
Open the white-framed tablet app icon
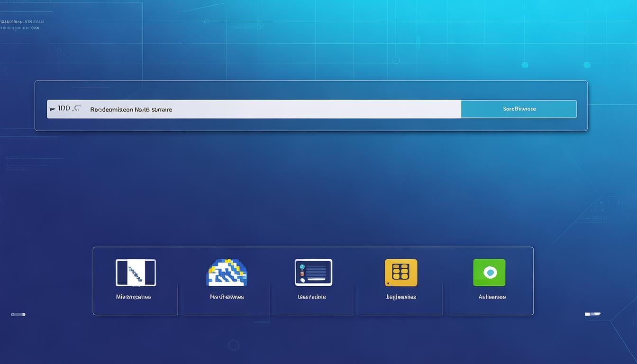pyautogui.click(x=136, y=273)
